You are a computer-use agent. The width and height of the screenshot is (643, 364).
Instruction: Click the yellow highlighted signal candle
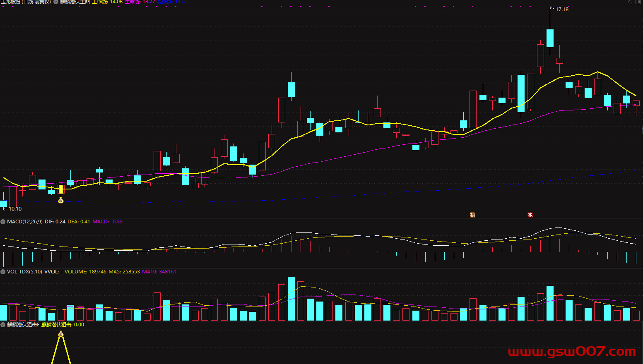(x=61, y=189)
